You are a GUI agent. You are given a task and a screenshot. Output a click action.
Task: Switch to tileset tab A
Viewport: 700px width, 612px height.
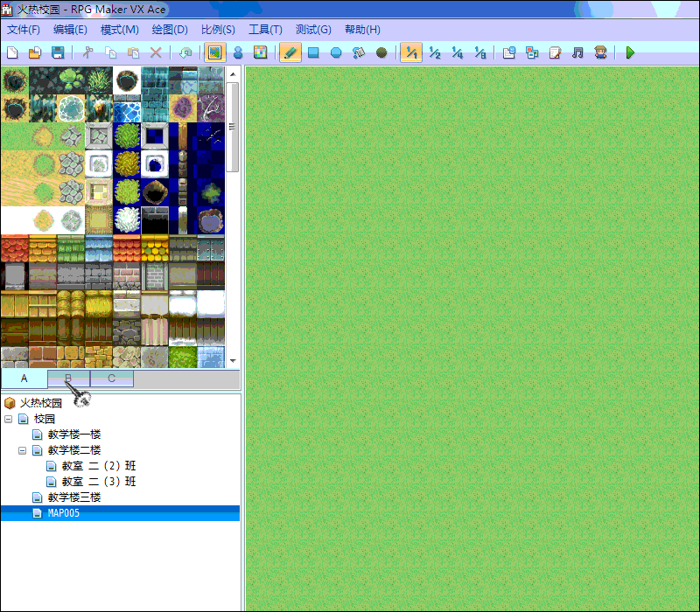coord(24,379)
